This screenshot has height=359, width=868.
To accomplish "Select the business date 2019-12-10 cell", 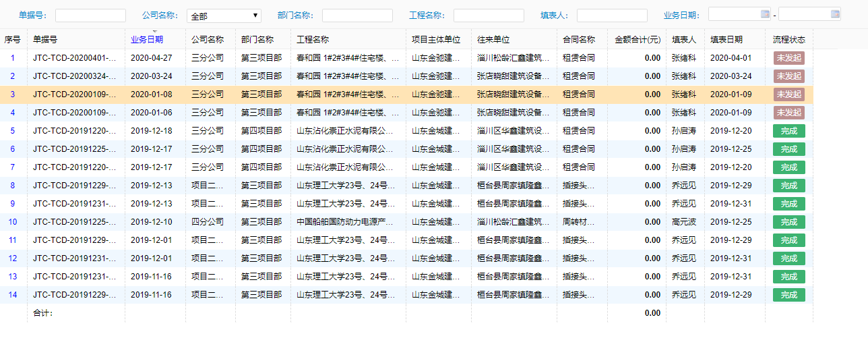I will (152, 222).
